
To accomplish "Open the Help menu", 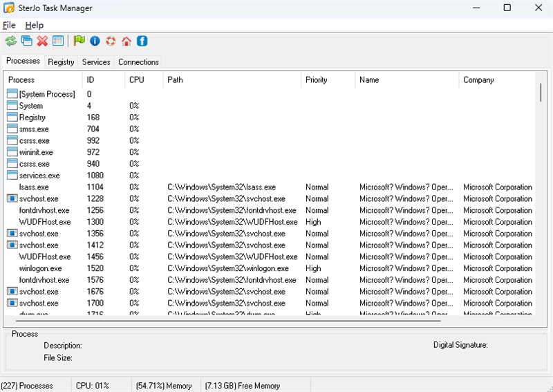I will [x=34, y=26].
